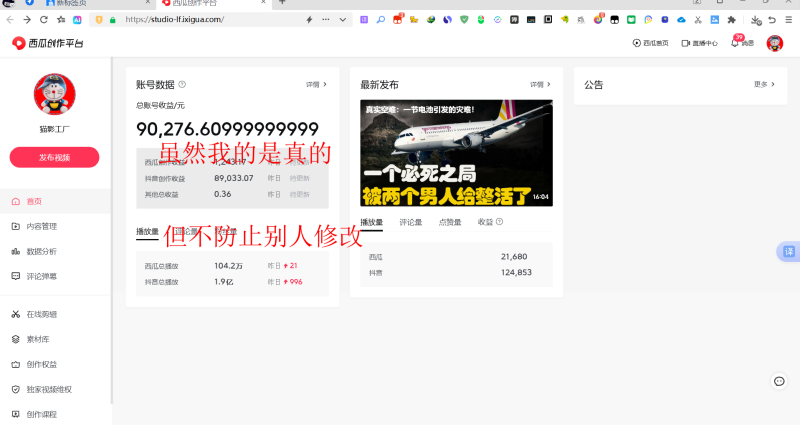Screen dimensions: 800x425
Task: Click the green shield extension icon
Action: tap(464, 19)
